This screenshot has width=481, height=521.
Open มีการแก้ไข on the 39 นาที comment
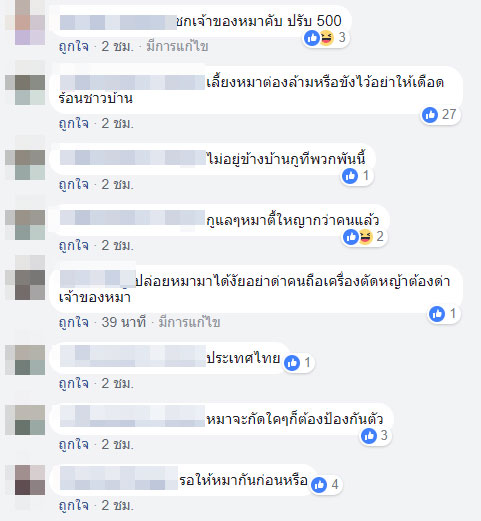tap(189, 322)
